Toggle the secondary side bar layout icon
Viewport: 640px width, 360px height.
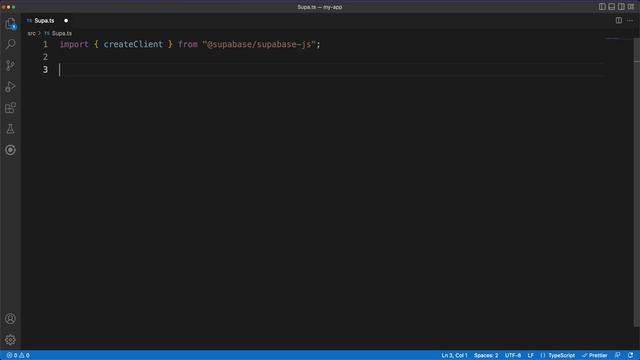(621, 7)
